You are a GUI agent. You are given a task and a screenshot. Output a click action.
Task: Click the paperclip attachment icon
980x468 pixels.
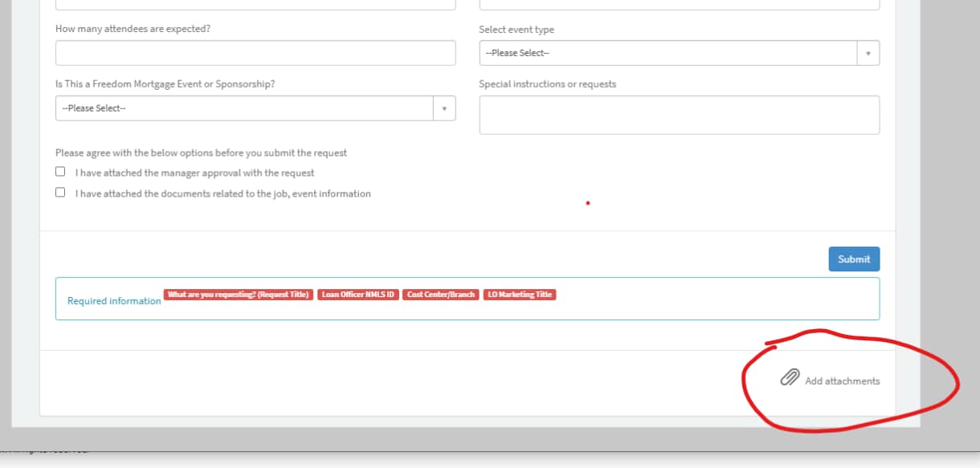click(x=790, y=376)
